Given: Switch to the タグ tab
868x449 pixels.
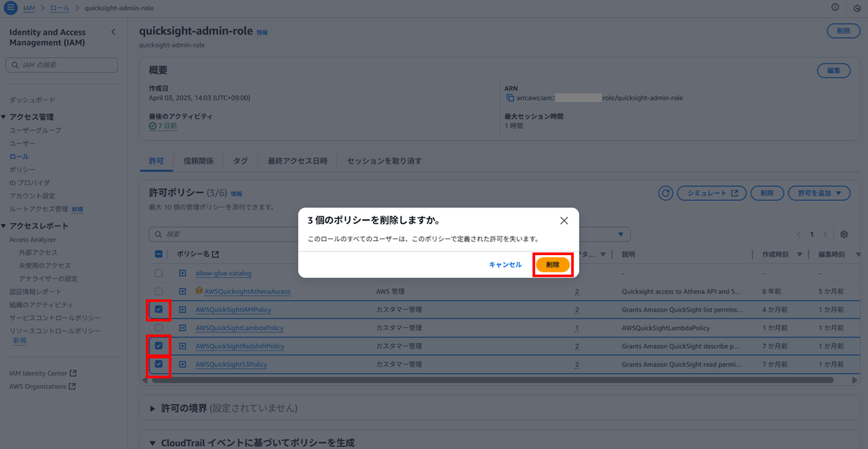Looking at the screenshot, I should (x=241, y=161).
